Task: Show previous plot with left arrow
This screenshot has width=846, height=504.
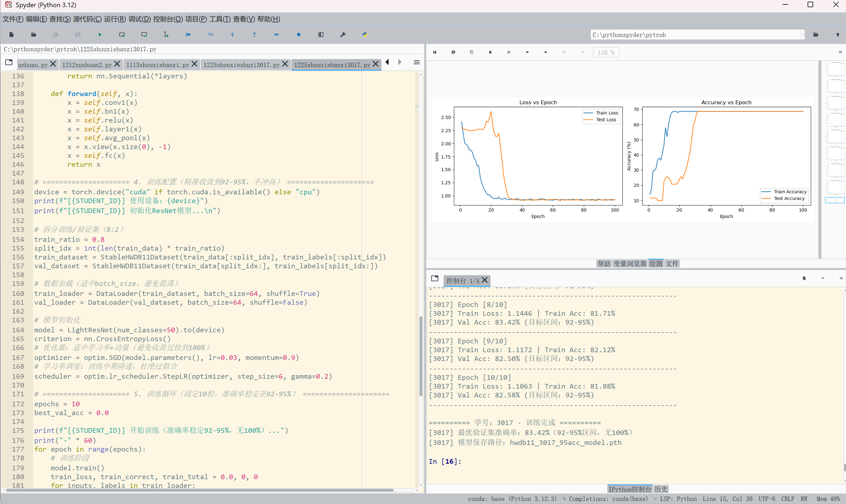Action: tap(527, 52)
